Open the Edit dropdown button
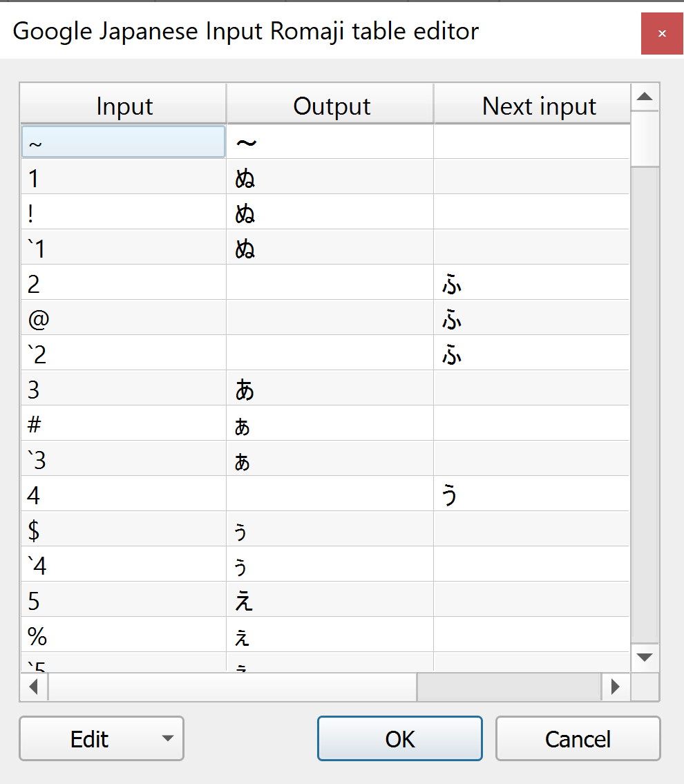684x784 pixels. [102, 738]
